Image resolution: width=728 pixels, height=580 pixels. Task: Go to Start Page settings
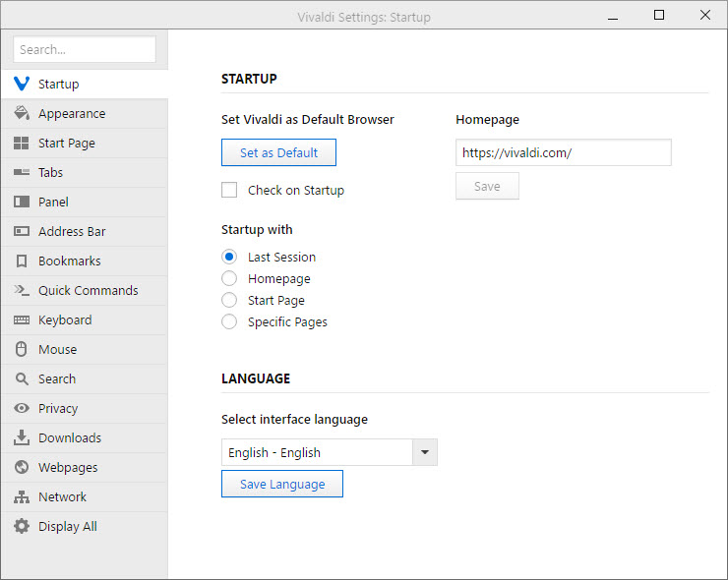pos(84,143)
